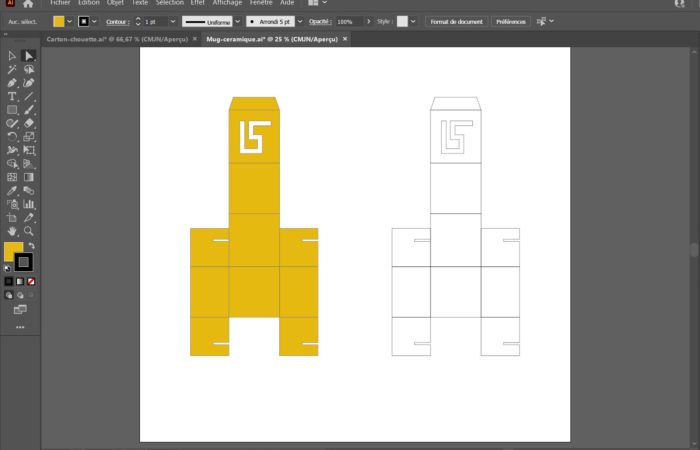The width and height of the screenshot is (700, 450).
Task: Click the Format de document button
Action: point(455,21)
